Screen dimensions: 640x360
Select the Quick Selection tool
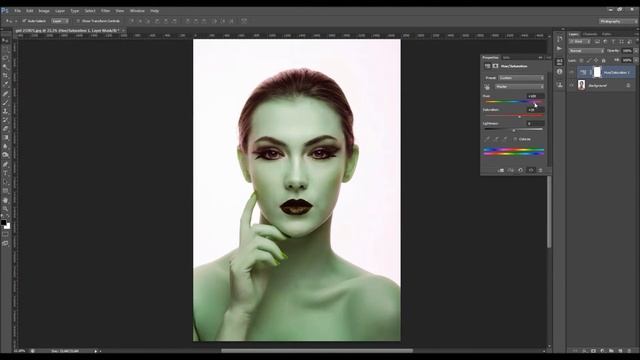pyautogui.click(x=5, y=67)
